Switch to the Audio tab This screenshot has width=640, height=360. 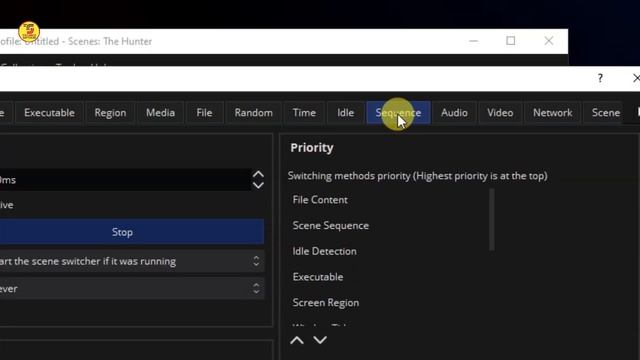454,113
